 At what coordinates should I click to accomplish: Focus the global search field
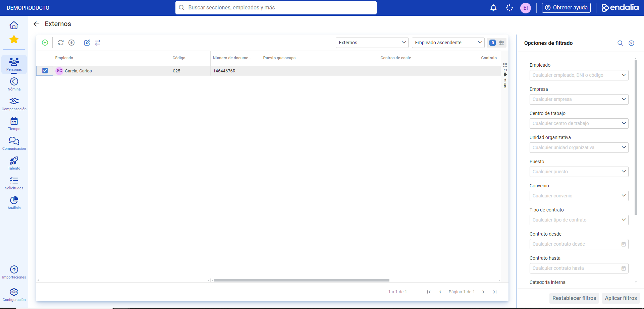click(x=276, y=8)
